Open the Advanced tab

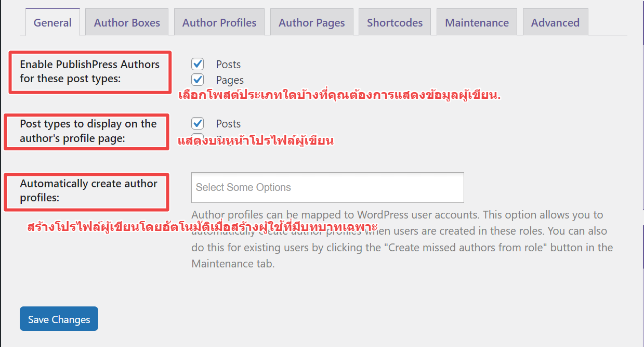(x=555, y=22)
